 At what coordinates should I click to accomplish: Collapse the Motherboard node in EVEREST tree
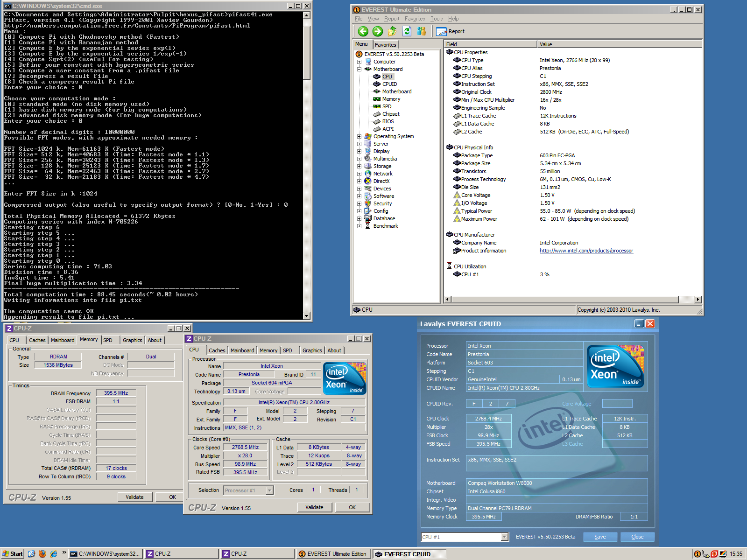(x=359, y=69)
